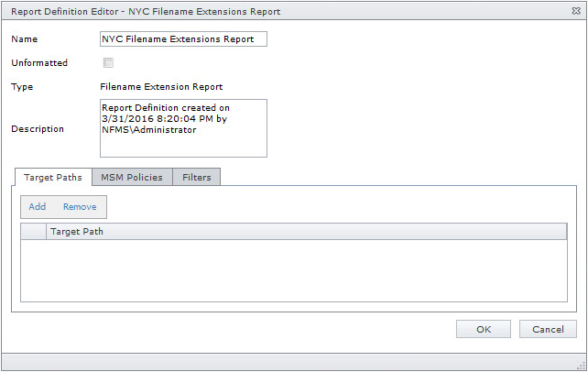Click the Filename Extension Report type text
The width and height of the screenshot is (588, 372).
[x=161, y=87]
